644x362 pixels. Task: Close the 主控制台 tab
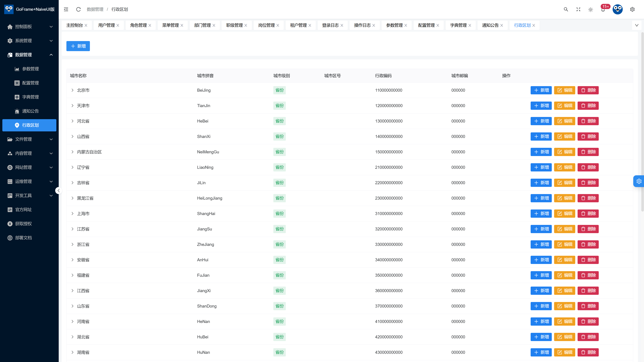point(86,25)
